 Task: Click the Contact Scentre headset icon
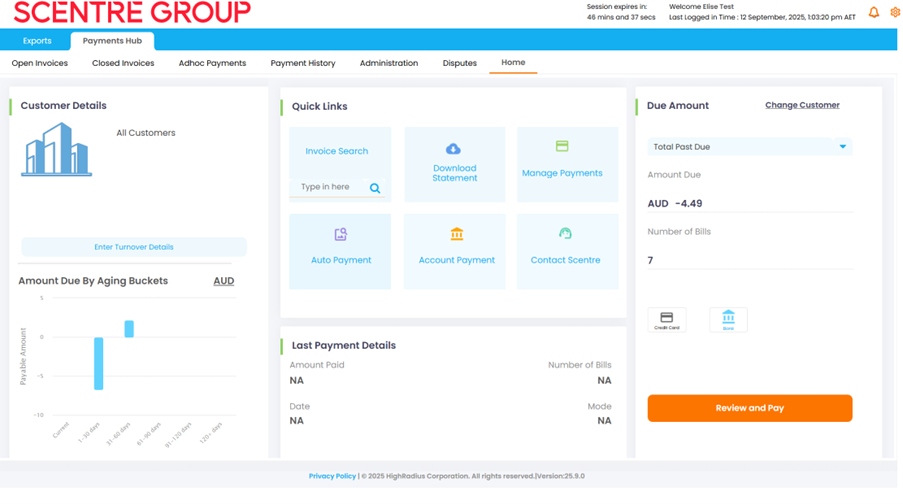point(565,233)
